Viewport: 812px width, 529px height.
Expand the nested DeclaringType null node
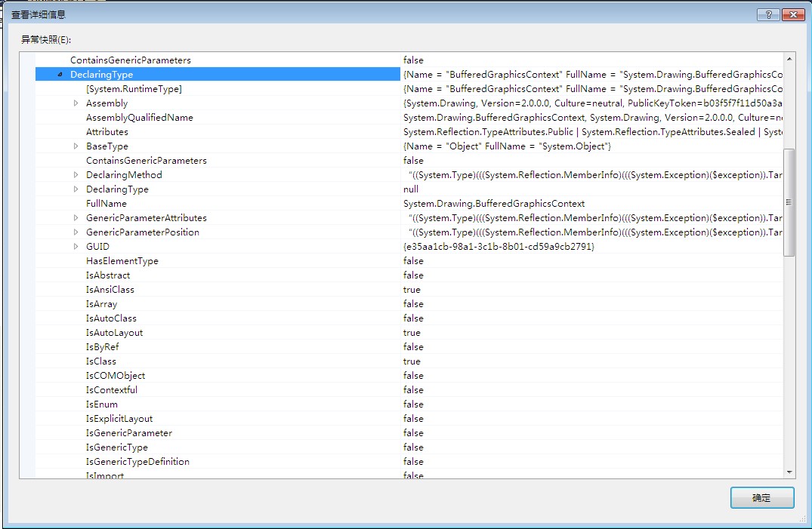tap(76, 189)
